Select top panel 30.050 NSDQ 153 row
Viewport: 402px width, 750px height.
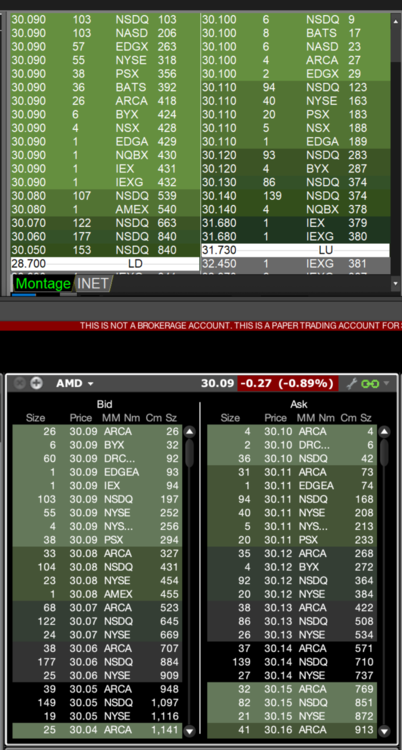105,250
